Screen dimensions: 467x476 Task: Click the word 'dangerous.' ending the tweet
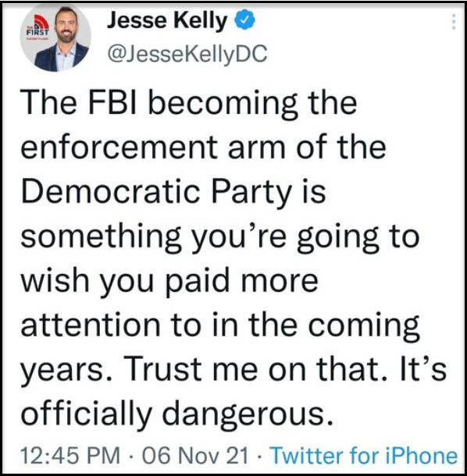click(x=248, y=415)
